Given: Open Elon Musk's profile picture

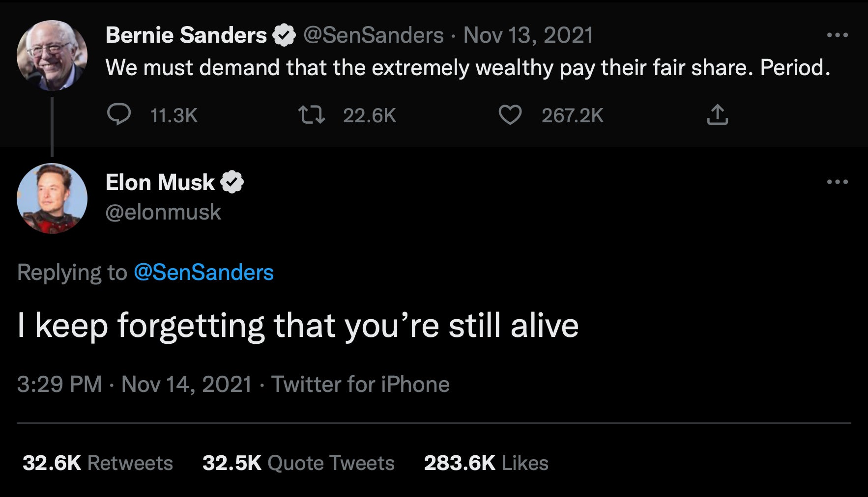Looking at the screenshot, I should (x=52, y=198).
